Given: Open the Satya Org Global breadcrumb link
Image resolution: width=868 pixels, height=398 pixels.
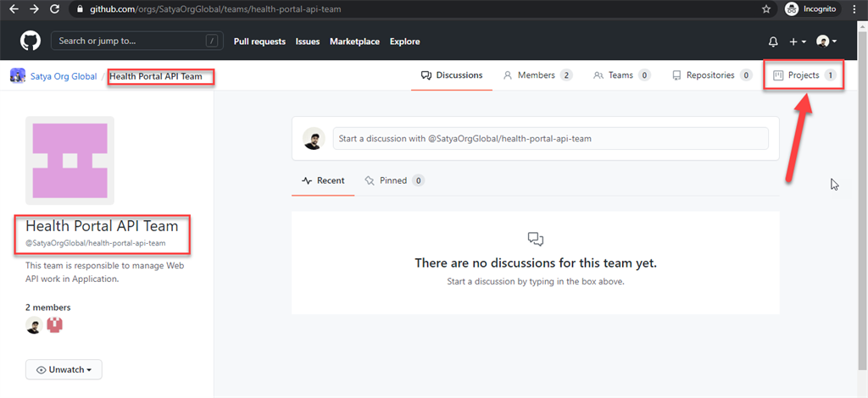Looking at the screenshot, I should pos(63,76).
